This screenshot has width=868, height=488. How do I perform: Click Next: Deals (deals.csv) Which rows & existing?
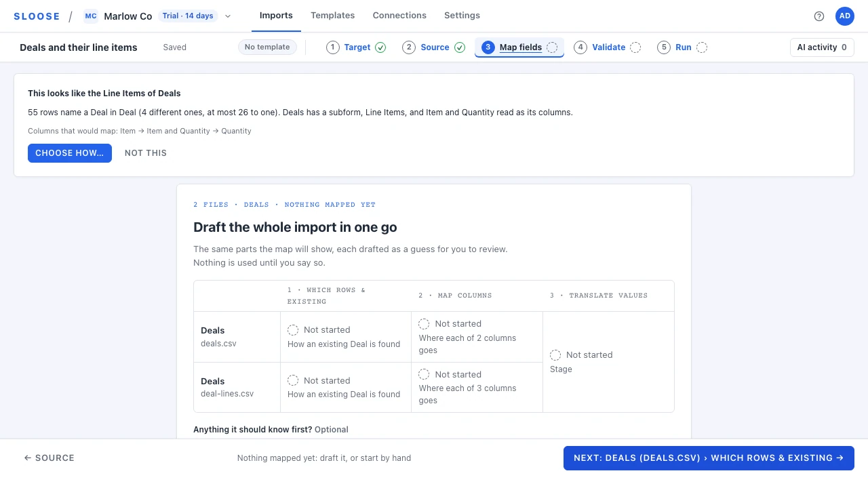(709, 458)
